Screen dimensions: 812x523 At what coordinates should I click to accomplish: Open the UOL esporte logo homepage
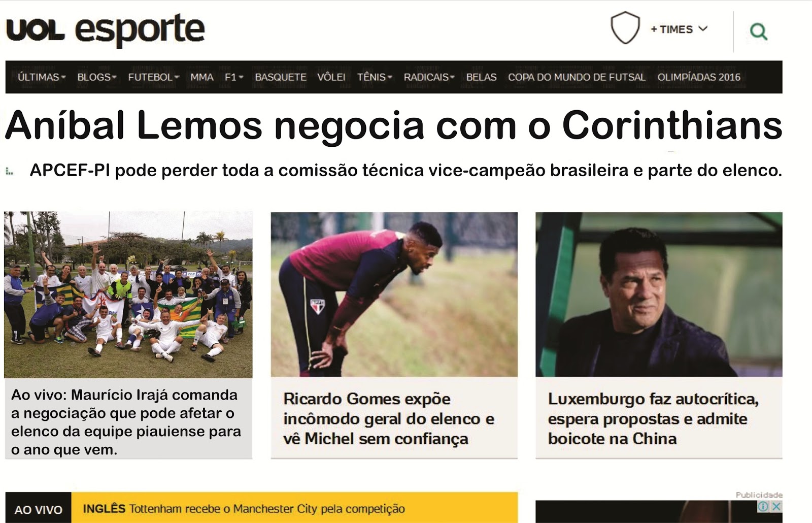tap(106, 29)
